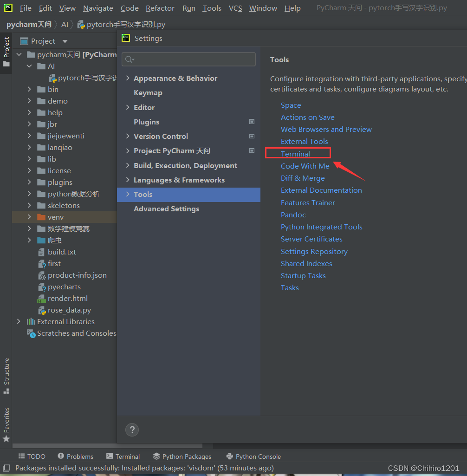467x476 pixels.
Task: Open the Python Integrated Tools link
Action: (x=321, y=227)
